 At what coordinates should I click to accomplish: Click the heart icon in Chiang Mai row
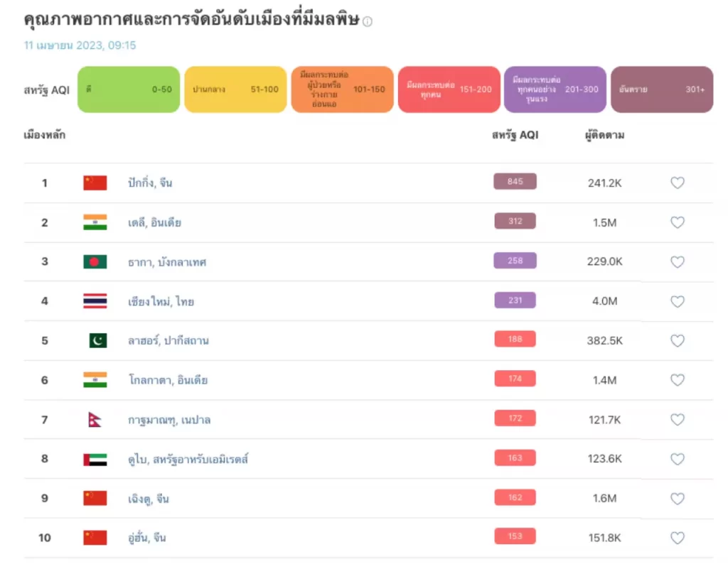pos(678,301)
